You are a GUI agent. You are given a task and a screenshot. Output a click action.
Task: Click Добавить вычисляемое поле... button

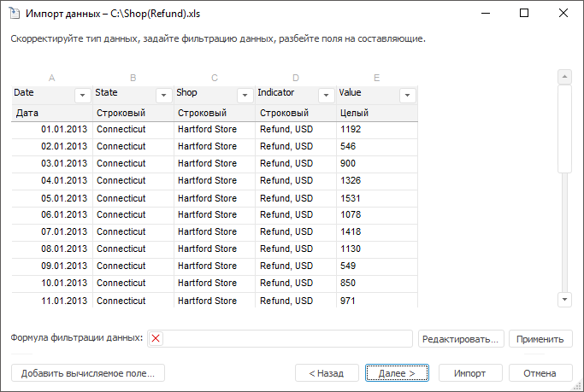pyautogui.click(x=88, y=373)
